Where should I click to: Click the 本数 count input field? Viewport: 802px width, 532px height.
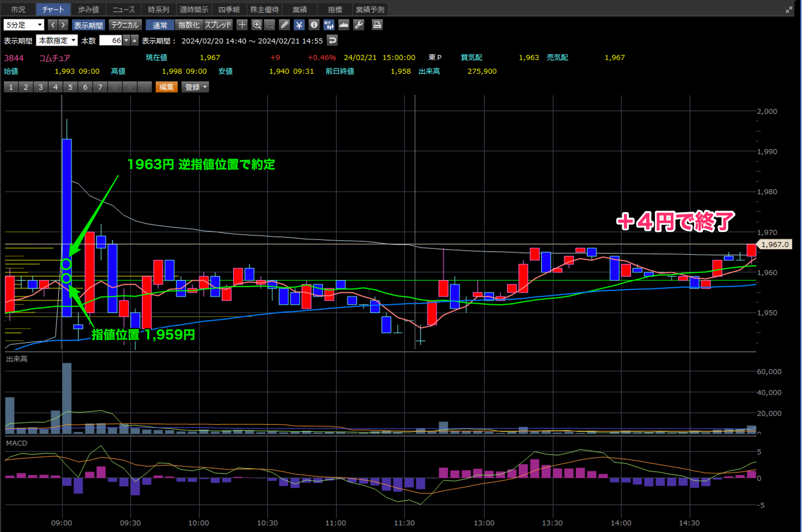(111, 41)
